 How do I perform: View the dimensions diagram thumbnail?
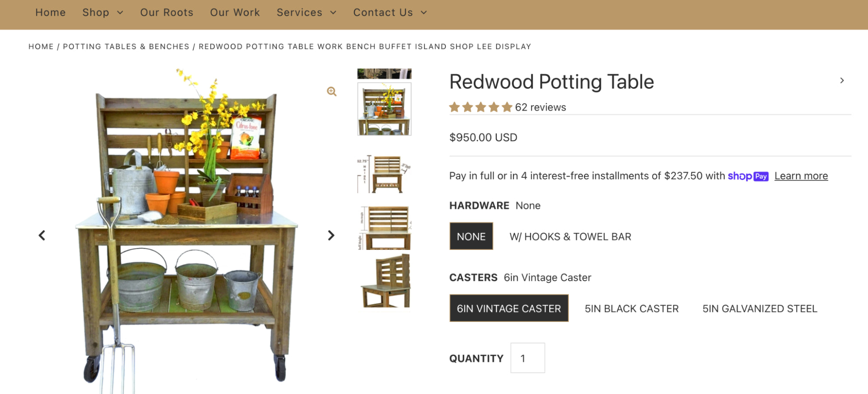[x=384, y=174]
